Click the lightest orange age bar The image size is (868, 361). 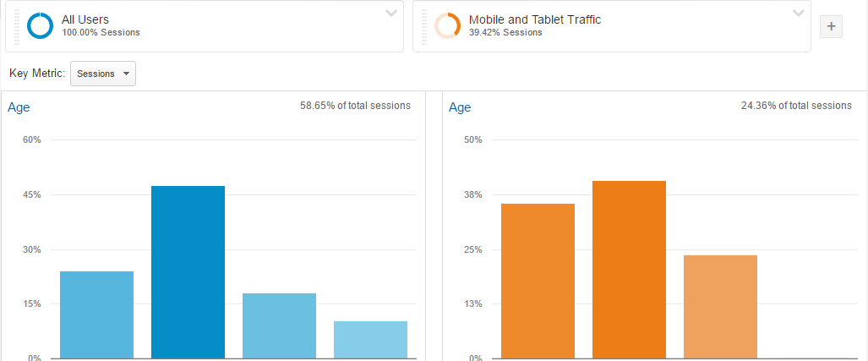720,307
